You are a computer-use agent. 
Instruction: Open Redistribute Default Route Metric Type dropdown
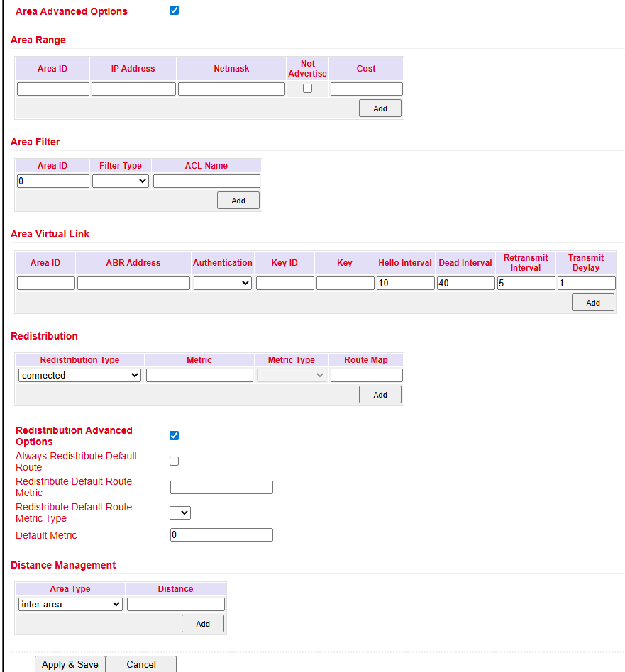coord(180,513)
